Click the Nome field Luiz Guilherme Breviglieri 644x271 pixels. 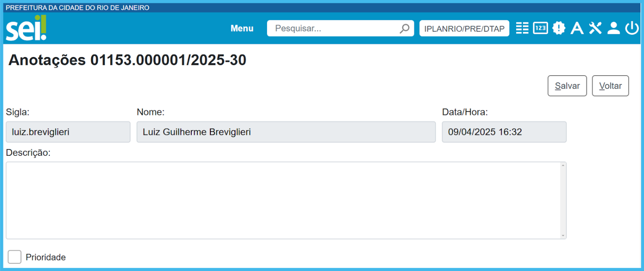pos(286,132)
